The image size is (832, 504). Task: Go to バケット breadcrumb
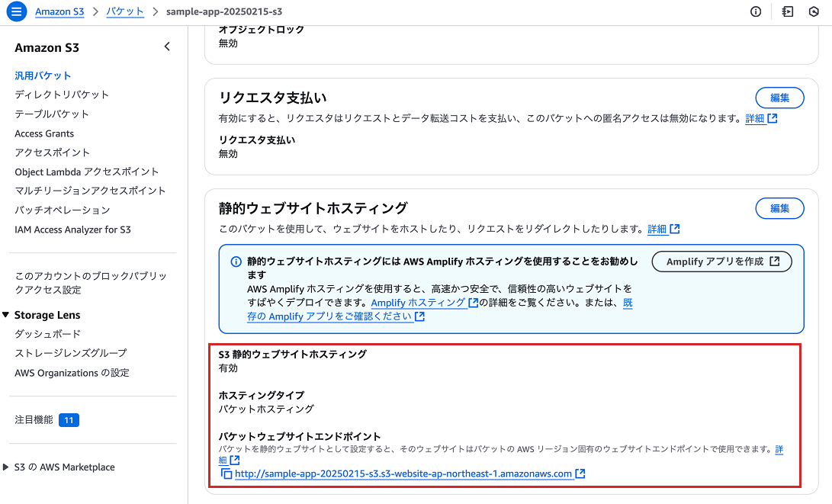[125, 11]
